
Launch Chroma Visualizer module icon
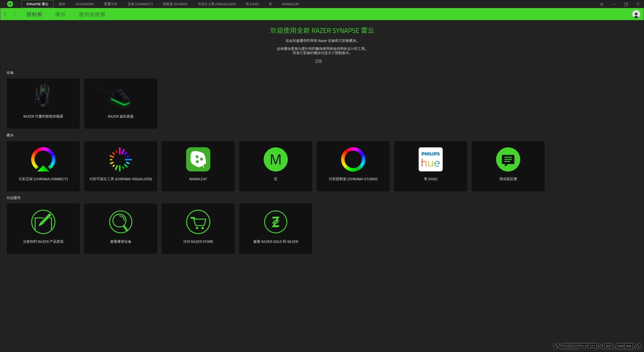(121, 159)
